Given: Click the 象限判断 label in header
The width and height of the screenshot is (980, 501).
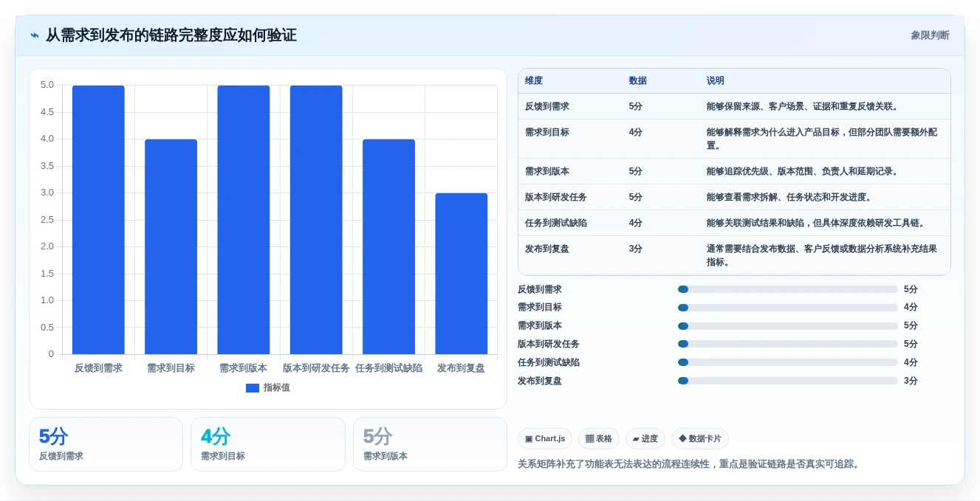Looking at the screenshot, I should point(930,35).
